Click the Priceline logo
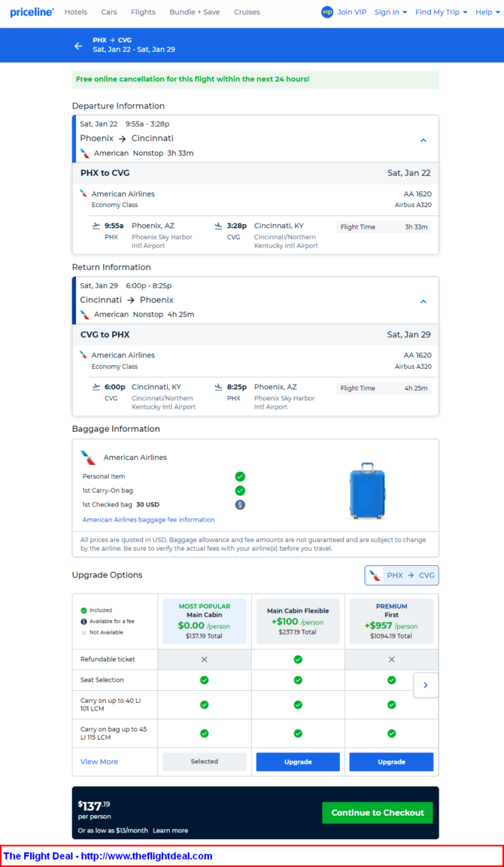Viewport: 504px width, 867px height. tap(32, 12)
